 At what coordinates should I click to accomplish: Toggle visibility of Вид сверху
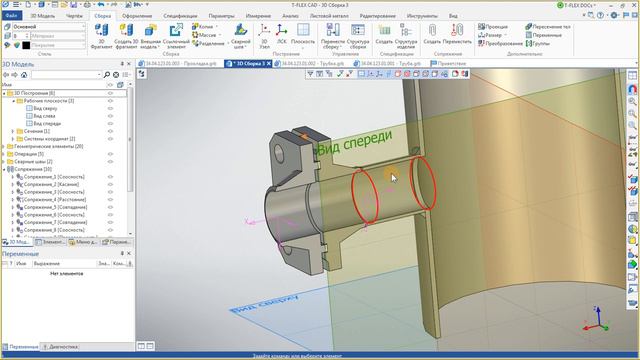(x=110, y=109)
